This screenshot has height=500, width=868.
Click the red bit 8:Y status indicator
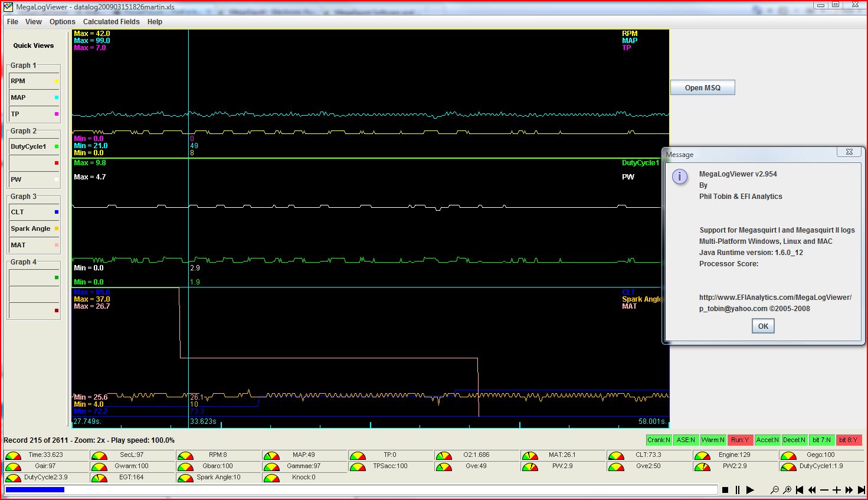click(x=849, y=440)
